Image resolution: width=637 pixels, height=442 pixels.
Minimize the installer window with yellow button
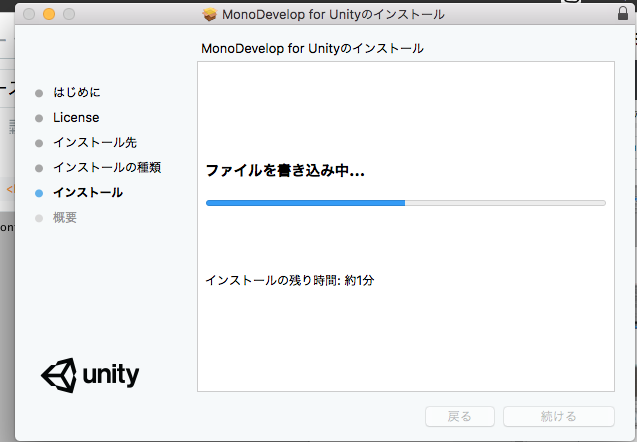tap(49, 14)
